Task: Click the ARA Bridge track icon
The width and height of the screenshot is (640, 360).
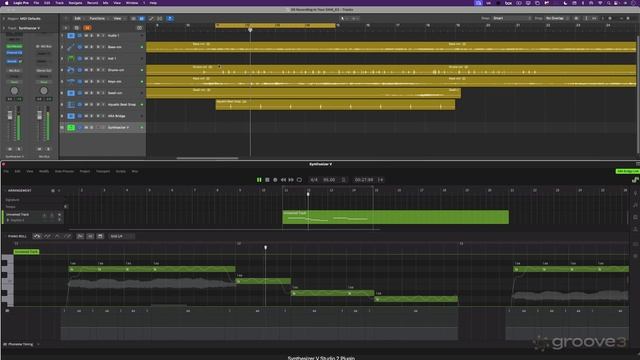Action: pyautogui.click(x=71, y=116)
